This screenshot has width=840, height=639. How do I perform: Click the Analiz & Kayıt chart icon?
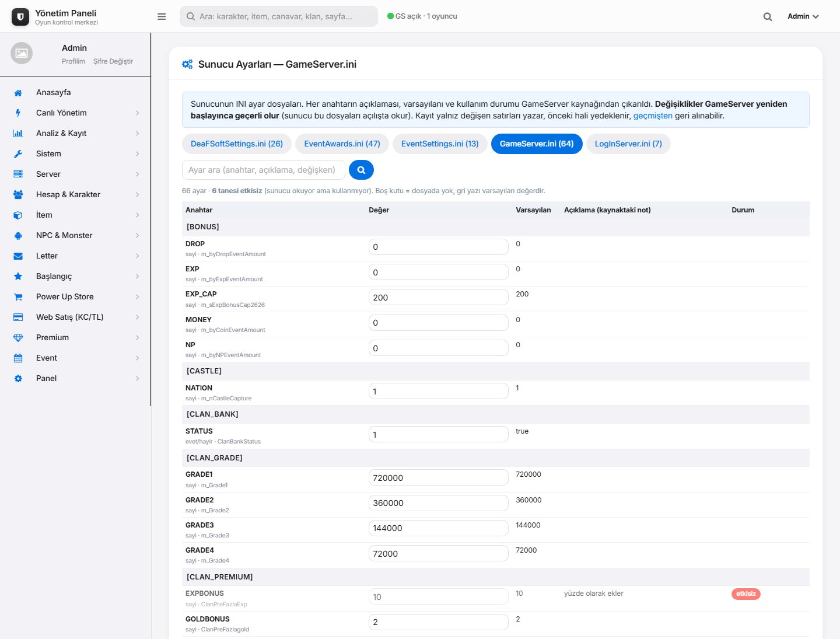tap(18, 134)
